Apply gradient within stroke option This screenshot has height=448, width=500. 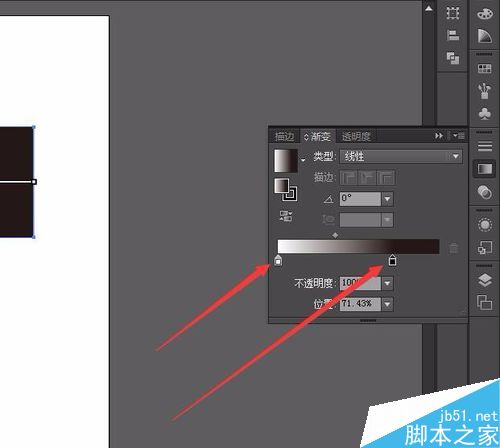(x=348, y=177)
